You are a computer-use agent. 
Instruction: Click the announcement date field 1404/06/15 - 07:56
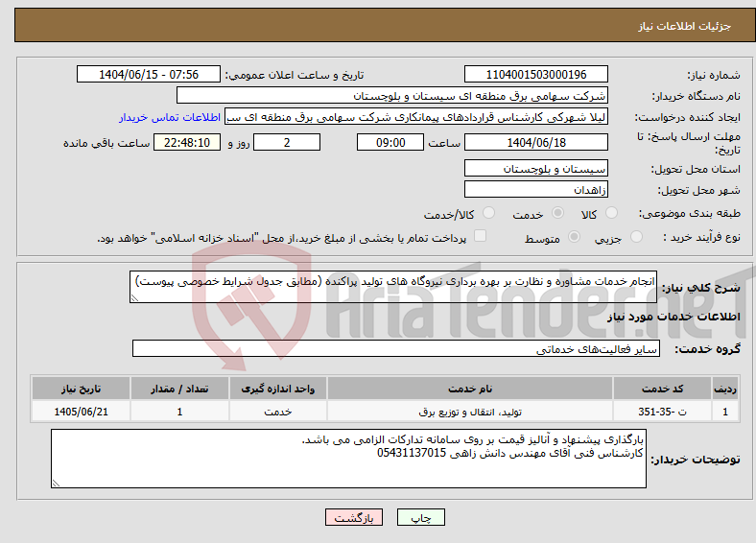(149, 74)
